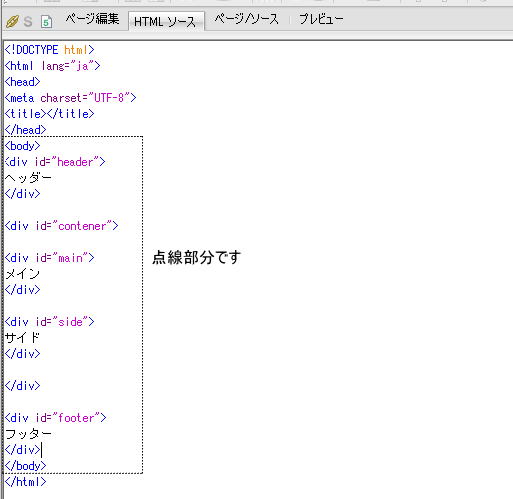Viewport: 513px width, 499px height.
Task: Select the HTML ソース tab
Action: (166, 22)
